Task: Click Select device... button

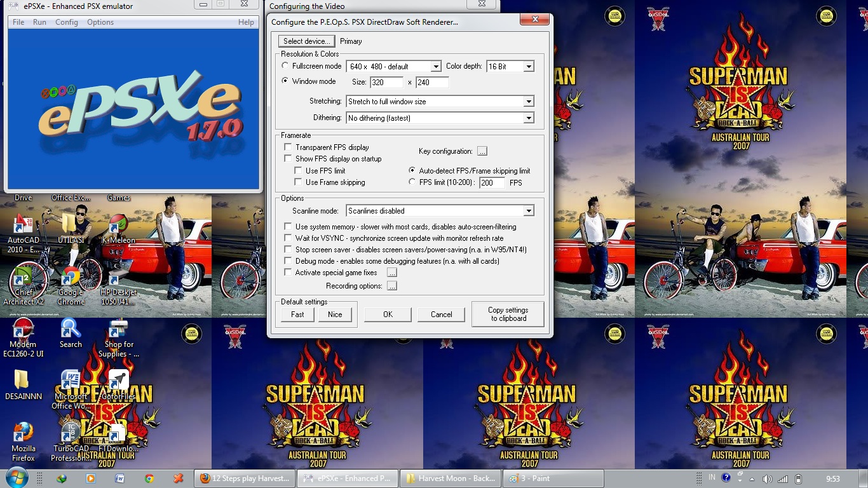Action: click(x=306, y=41)
